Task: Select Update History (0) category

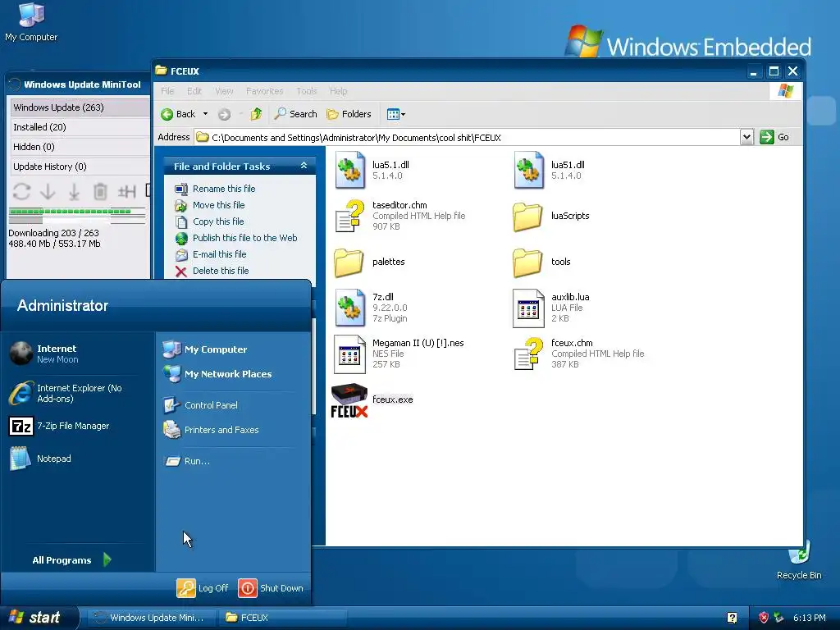Action: (80, 167)
